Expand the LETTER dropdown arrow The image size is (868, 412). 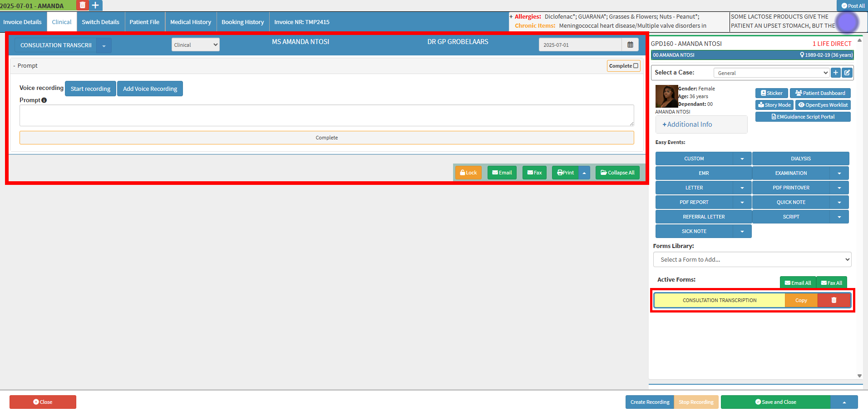[x=742, y=188]
